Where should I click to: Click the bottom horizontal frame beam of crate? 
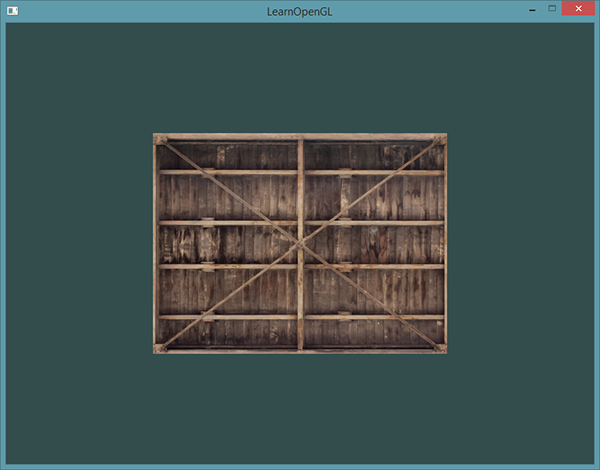pyautogui.click(x=230, y=350)
